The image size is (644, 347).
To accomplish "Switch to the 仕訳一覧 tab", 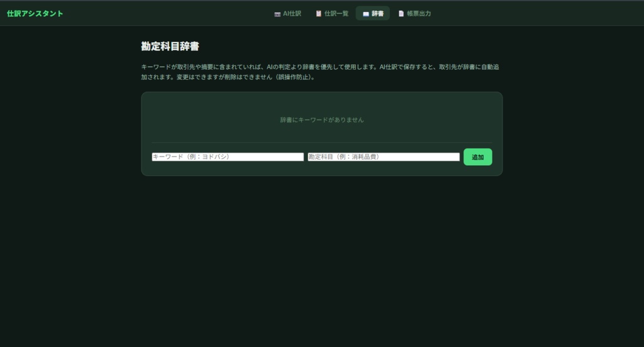I will [332, 14].
